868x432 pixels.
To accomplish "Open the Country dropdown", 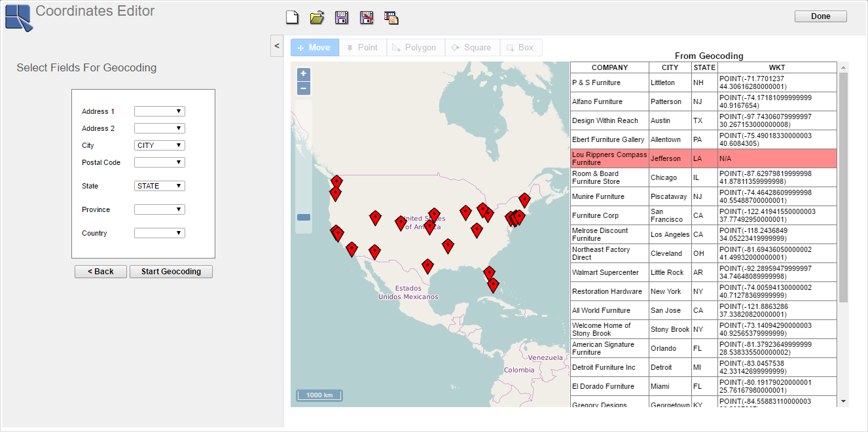I will click(160, 233).
